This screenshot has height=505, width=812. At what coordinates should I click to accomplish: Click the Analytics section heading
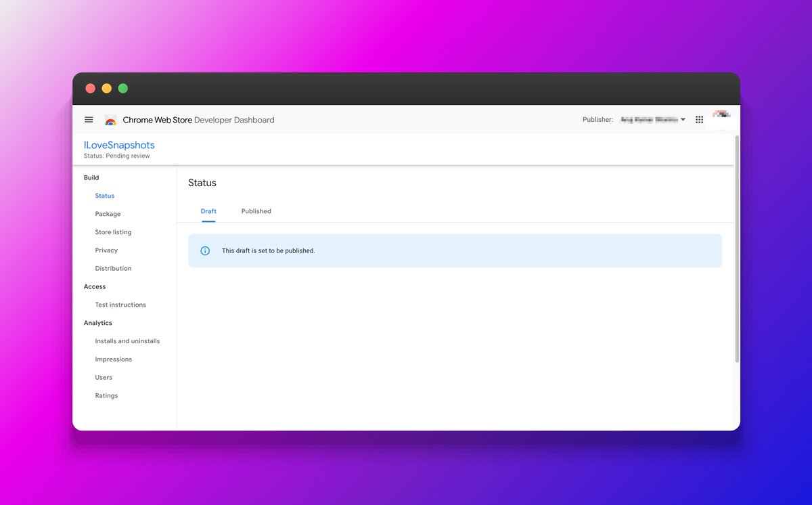pos(98,323)
